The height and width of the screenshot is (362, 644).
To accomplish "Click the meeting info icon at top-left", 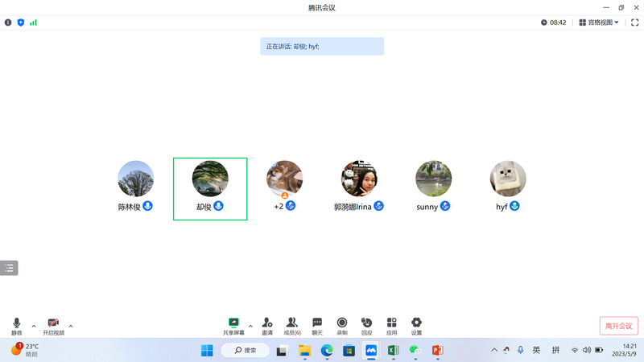I will pyautogui.click(x=8, y=23).
